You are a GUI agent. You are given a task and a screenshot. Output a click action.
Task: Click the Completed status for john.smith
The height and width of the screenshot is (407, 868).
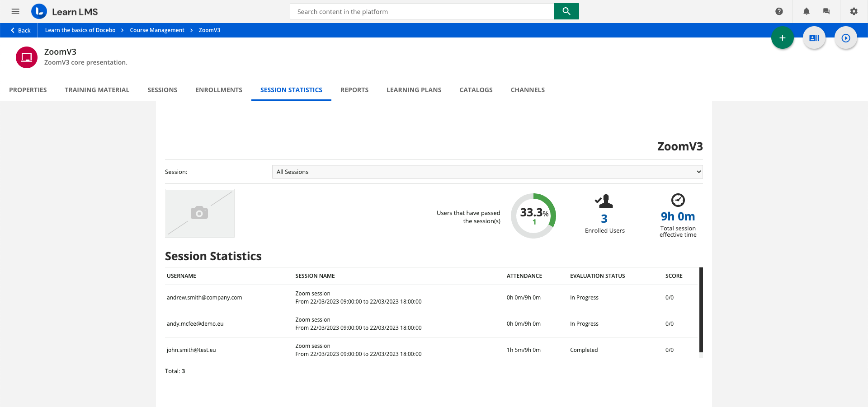coord(584,350)
